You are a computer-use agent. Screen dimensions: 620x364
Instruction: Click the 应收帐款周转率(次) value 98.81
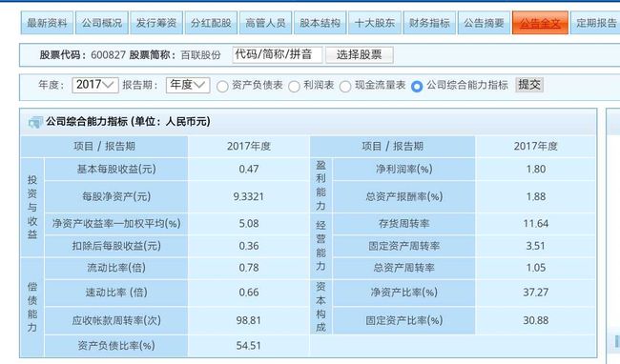pyautogui.click(x=248, y=320)
